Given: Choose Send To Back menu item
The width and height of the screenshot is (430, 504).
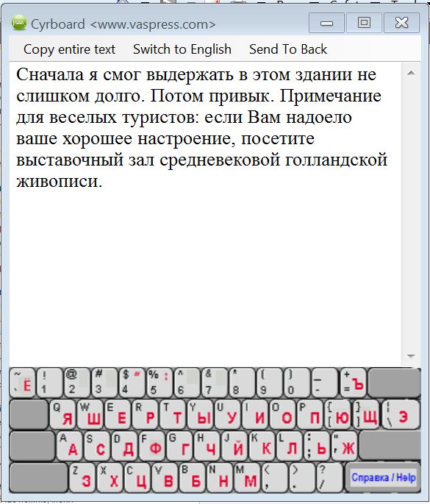Looking at the screenshot, I should 288,49.
